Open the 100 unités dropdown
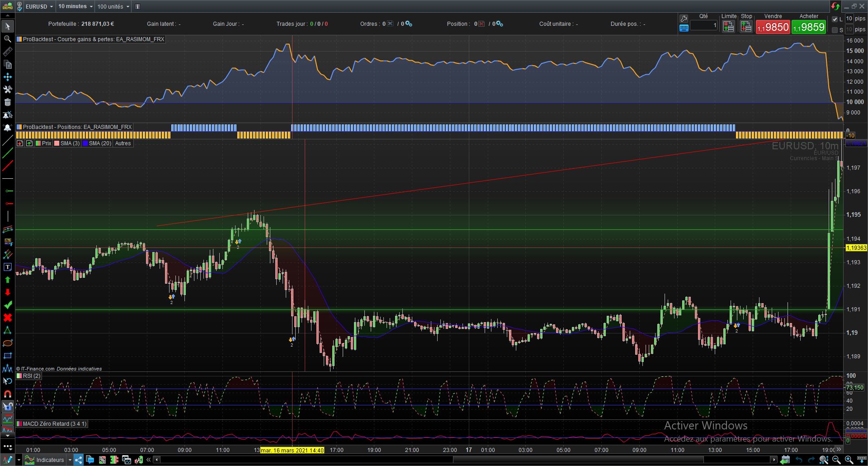The image size is (868, 466). pos(113,6)
